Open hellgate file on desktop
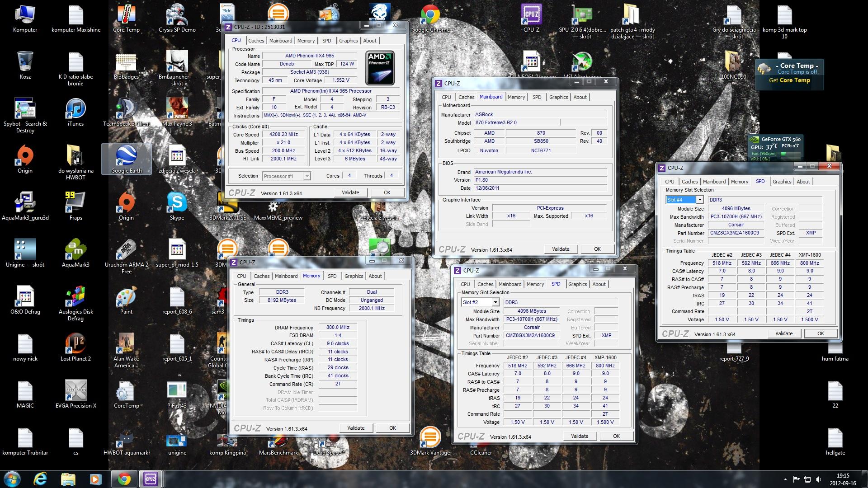This screenshot has width=868, height=488. [x=835, y=442]
